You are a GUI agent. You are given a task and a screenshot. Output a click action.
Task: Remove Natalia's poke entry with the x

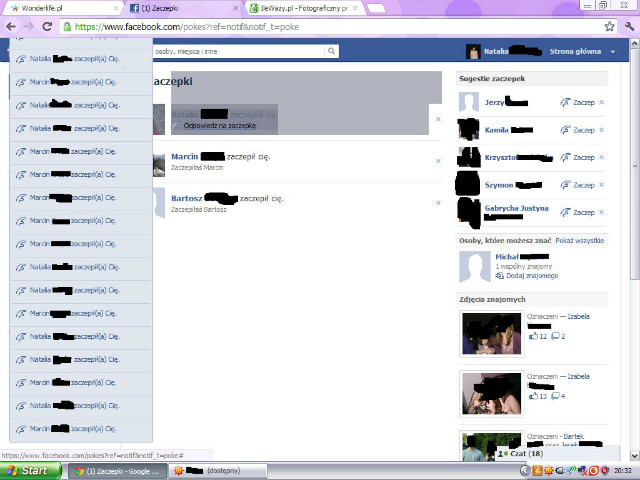tap(438, 119)
